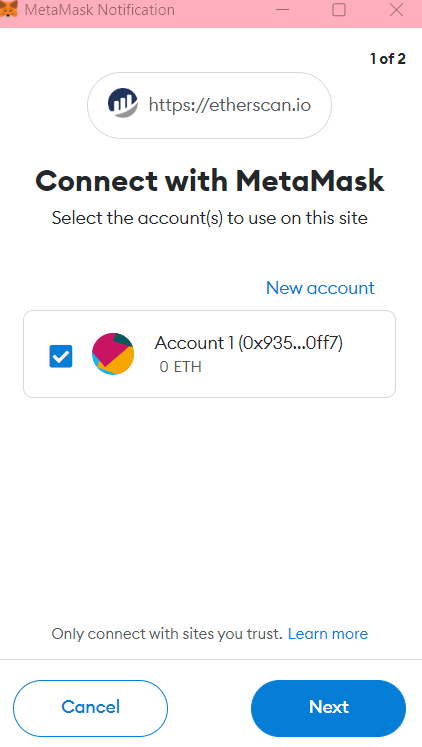Proceed with the Next button
This screenshot has width=422, height=747.
329,708
